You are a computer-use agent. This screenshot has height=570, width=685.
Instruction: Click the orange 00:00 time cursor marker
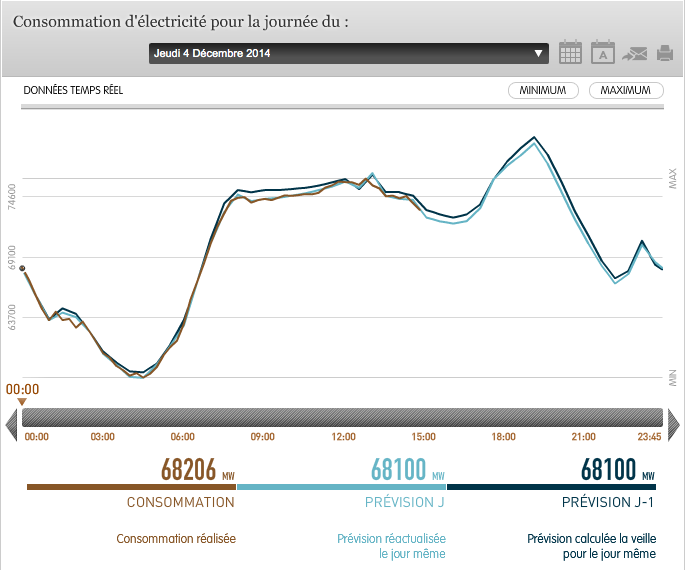[x=22, y=401]
